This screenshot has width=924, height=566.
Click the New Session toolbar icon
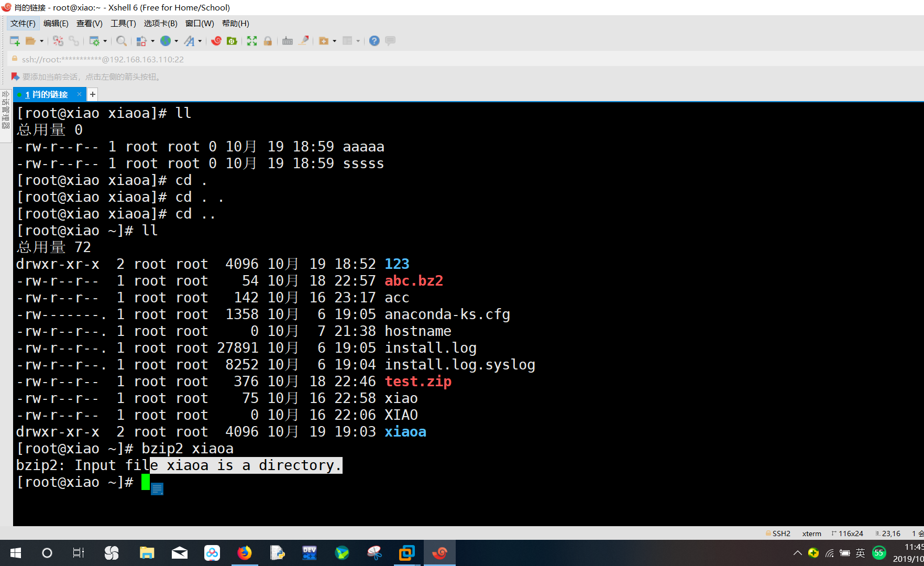pyautogui.click(x=15, y=41)
